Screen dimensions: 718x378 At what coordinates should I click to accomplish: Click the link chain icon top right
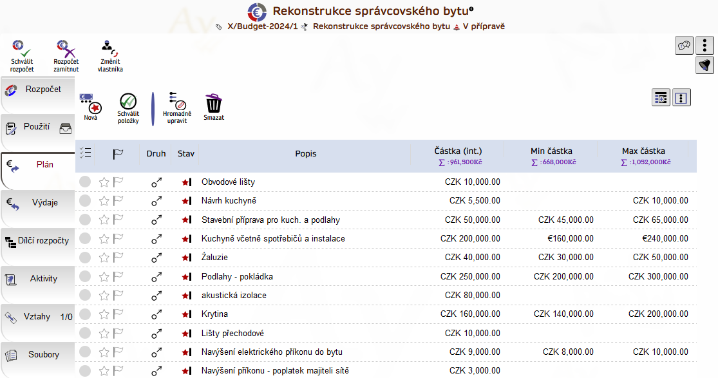pyautogui.click(x=684, y=45)
